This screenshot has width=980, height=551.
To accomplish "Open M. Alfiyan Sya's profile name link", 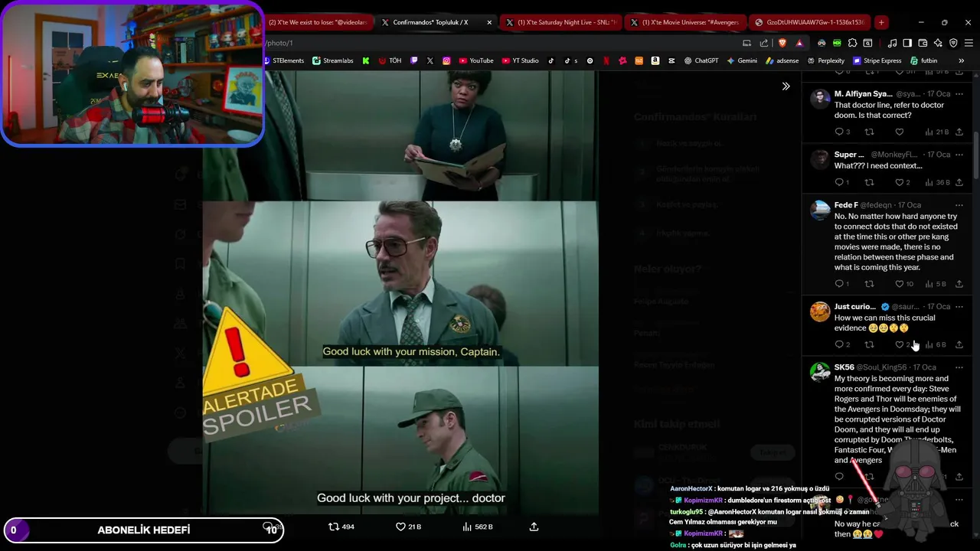I will pyautogui.click(x=863, y=94).
